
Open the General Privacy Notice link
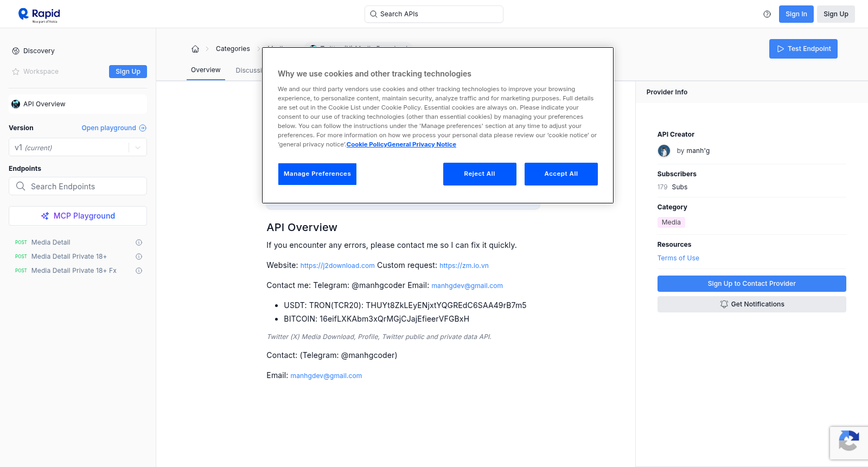point(422,145)
